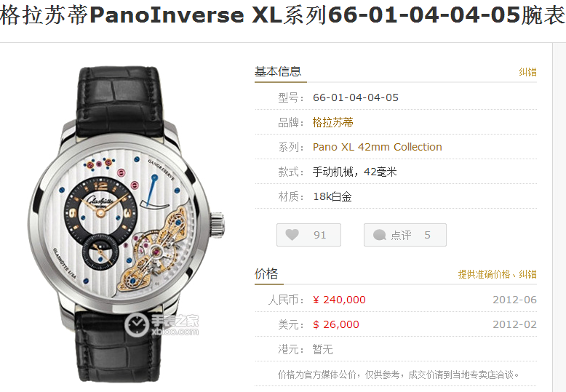
Task: Click the model number 66-01-04-04-05
Action: point(356,97)
